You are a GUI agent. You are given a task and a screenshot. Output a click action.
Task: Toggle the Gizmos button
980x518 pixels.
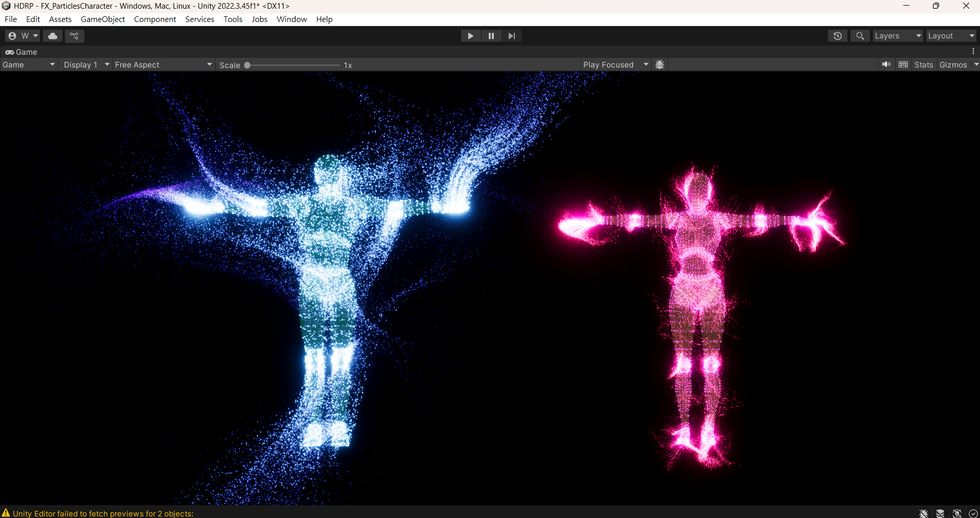[x=953, y=65]
